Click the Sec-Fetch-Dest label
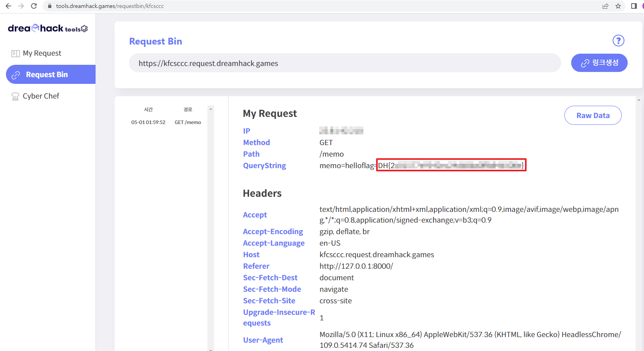Viewport: 644px width, 351px height. coord(270,277)
